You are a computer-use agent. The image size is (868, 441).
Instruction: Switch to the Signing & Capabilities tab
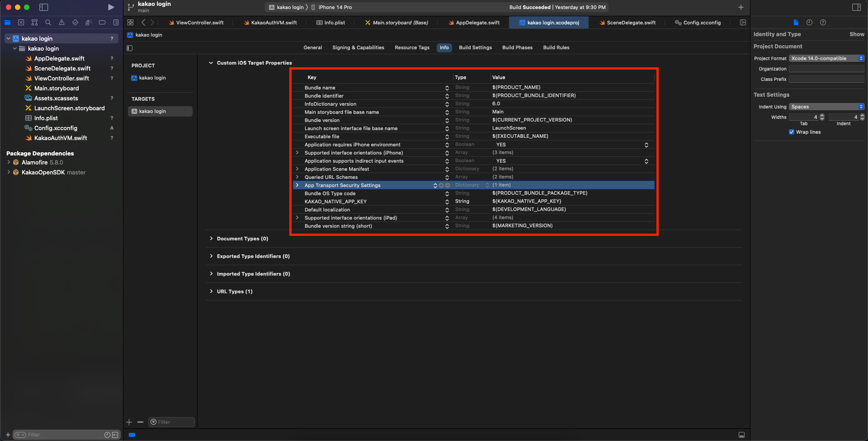point(358,47)
